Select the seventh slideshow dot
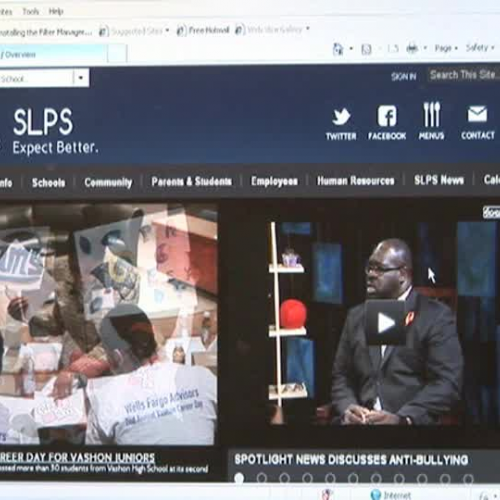The image size is (500, 500). (x=376, y=478)
